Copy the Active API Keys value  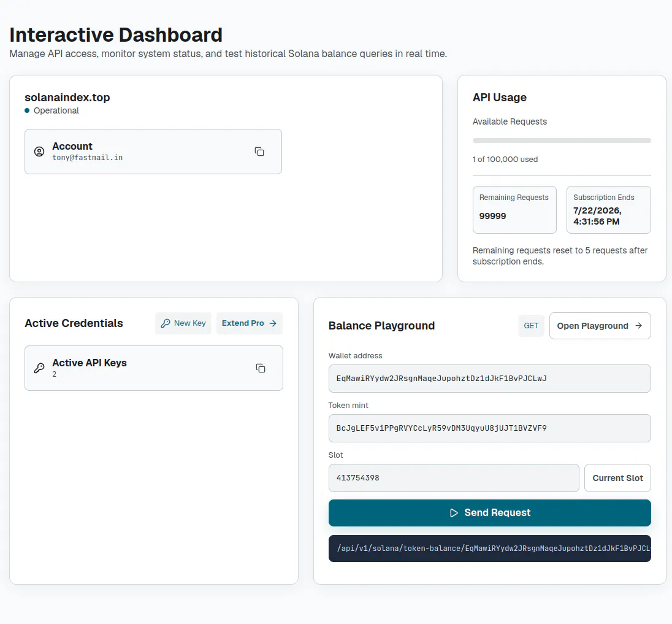pyautogui.click(x=261, y=368)
